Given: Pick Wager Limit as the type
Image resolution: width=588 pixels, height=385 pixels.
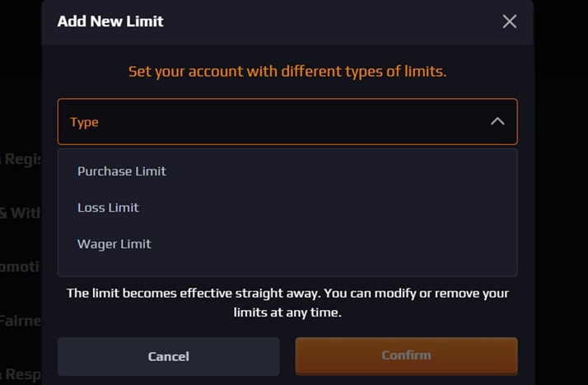Looking at the screenshot, I should [114, 244].
